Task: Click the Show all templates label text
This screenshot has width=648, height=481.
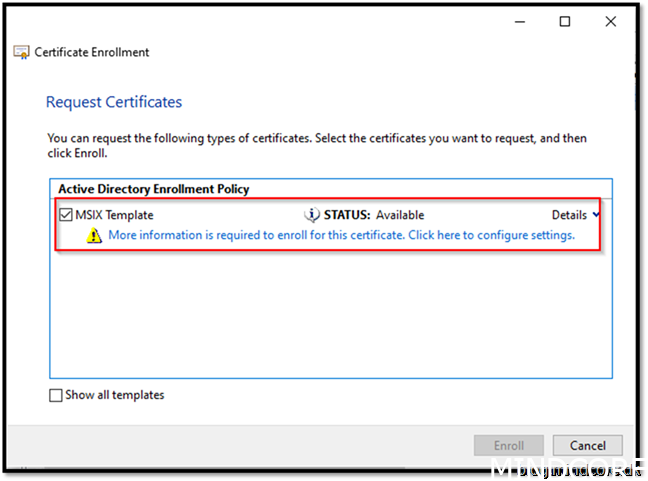Action: [114, 395]
